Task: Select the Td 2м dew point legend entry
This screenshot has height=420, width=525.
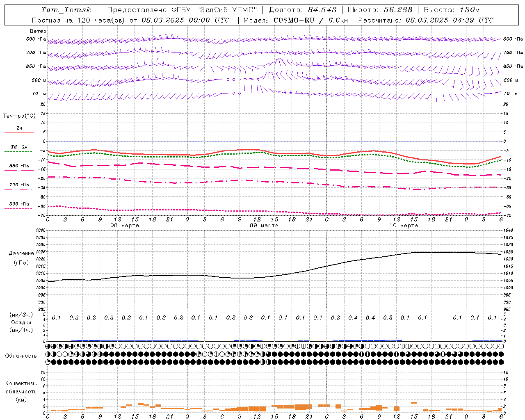Action: coord(19,147)
